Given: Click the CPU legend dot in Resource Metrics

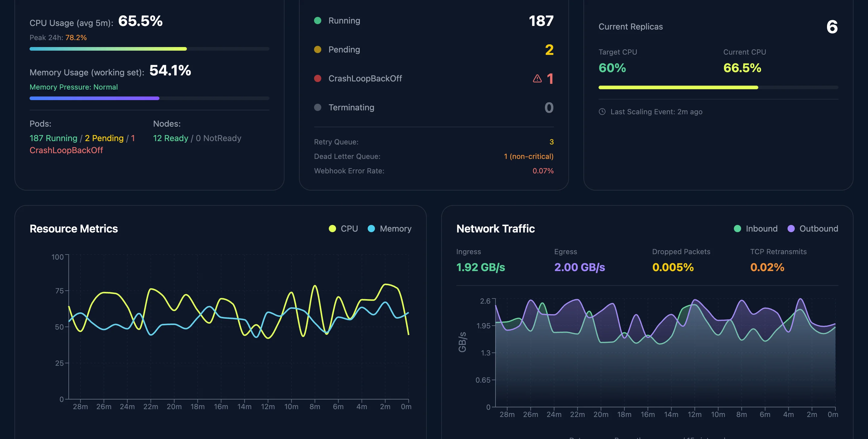Looking at the screenshot, I should tap(332, 228).
